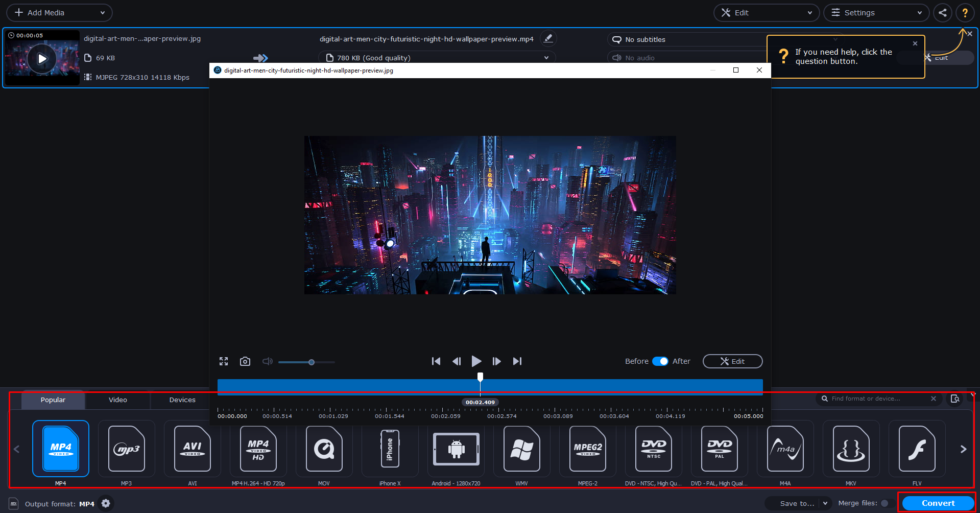Open help with the question mark icon
This screenshot has height=513, width=980.
(x=965, y=13)
